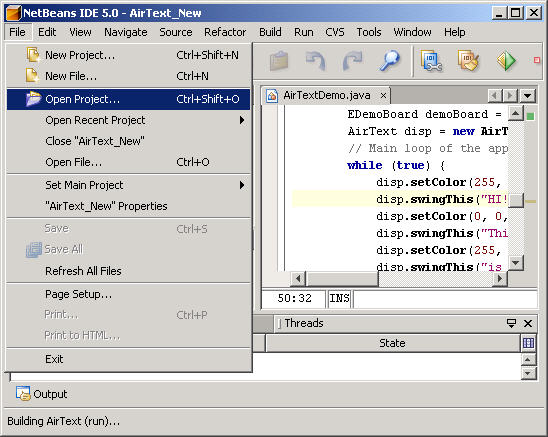The image size is (548, 437).
Task: Click the Threads panel tab
Action: 303,323
